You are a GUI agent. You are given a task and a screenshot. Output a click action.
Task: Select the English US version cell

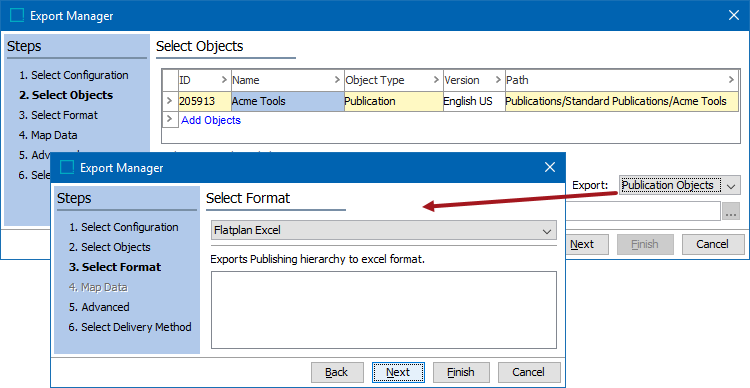474,101
